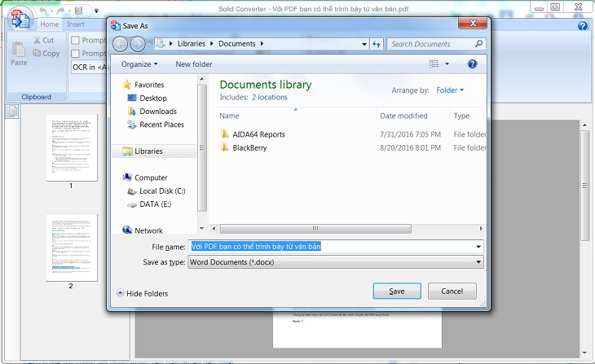Click Documents in the address breadcrumb
This screenshot has width=595, height=364.
tap(237, 44)
